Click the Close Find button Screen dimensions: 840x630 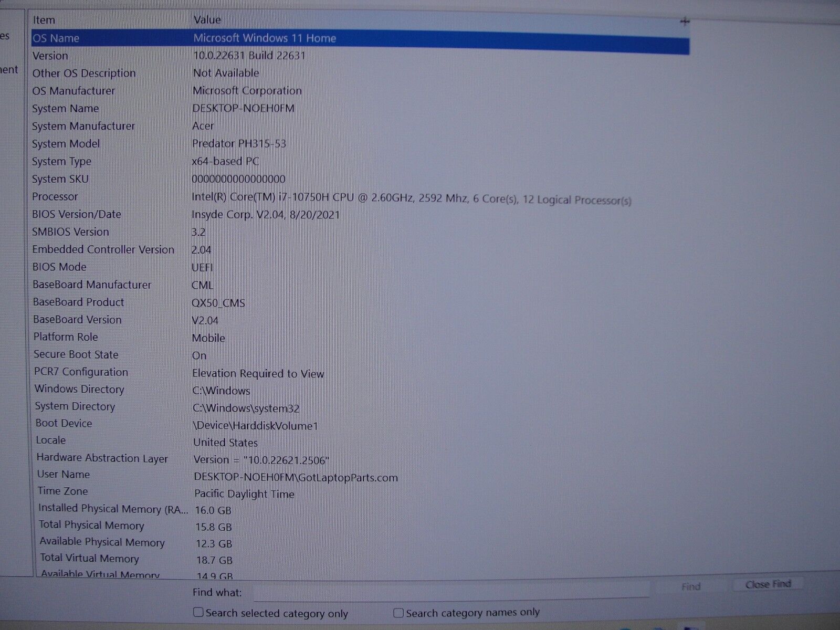[x=768, y=584]
